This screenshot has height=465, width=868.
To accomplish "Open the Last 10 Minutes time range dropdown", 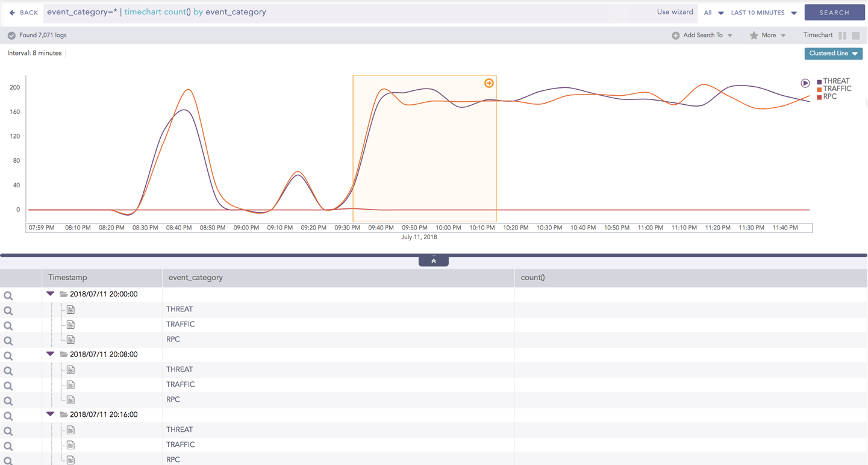I will pyautogui.click(x=763, y=13).
